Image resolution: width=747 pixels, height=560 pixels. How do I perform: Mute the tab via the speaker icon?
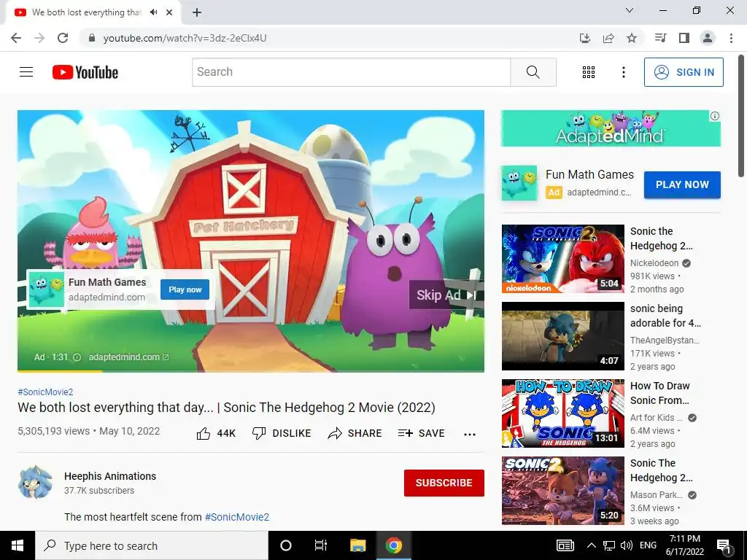[x=153, y=12]
